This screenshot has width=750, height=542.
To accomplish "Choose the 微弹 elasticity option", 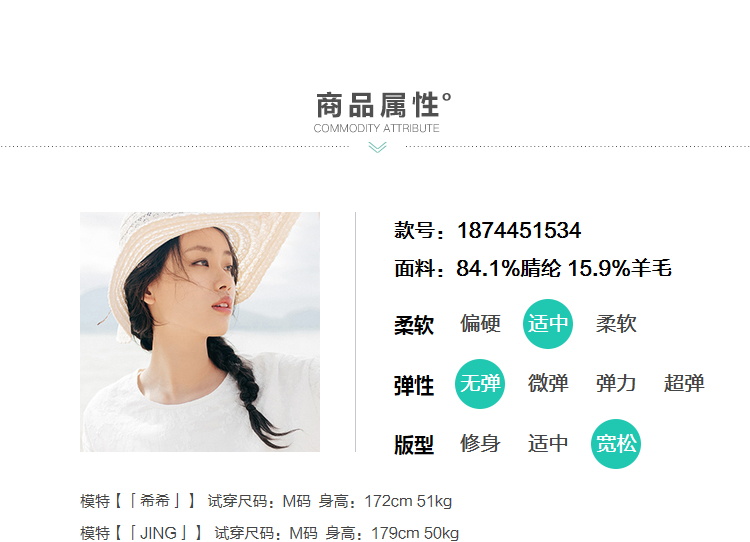I will 548,384.
